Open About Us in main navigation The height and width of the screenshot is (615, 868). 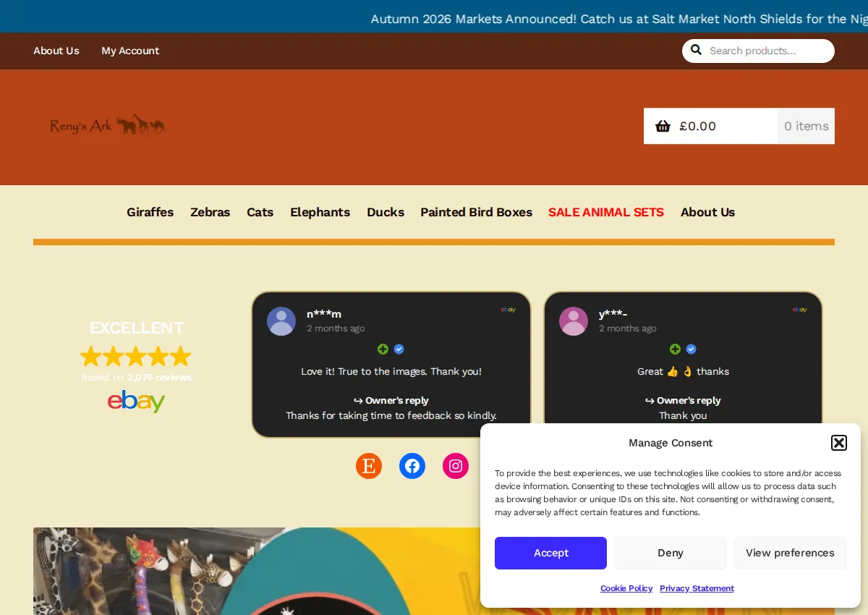pos(708,212)
